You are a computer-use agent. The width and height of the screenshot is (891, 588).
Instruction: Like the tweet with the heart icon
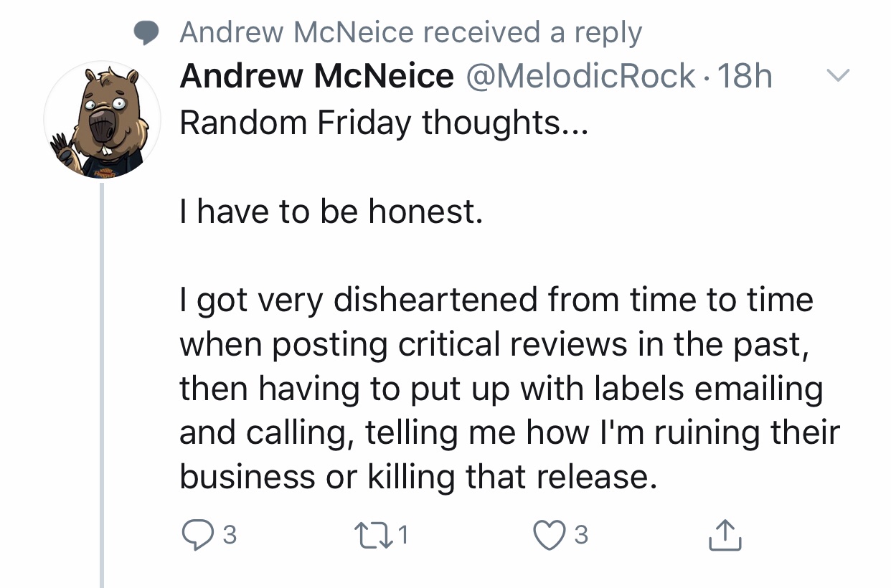pyautogui.click(x=550, y=534)
